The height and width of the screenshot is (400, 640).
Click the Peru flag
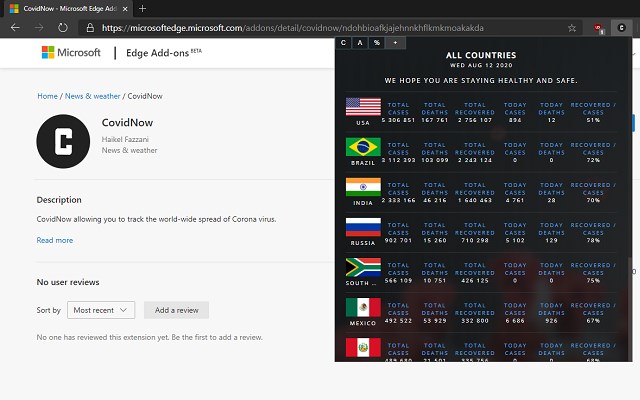pyautogui.click(x=363, y=347)
